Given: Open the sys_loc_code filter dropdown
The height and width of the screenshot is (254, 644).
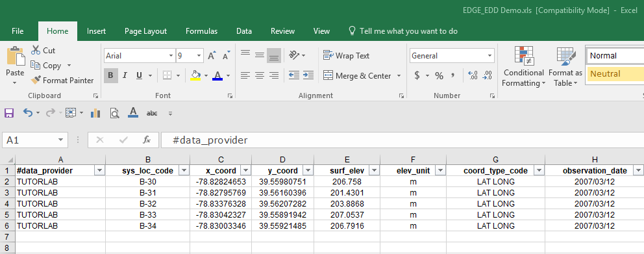Looking at the screenshot, I should coord(184,171).
